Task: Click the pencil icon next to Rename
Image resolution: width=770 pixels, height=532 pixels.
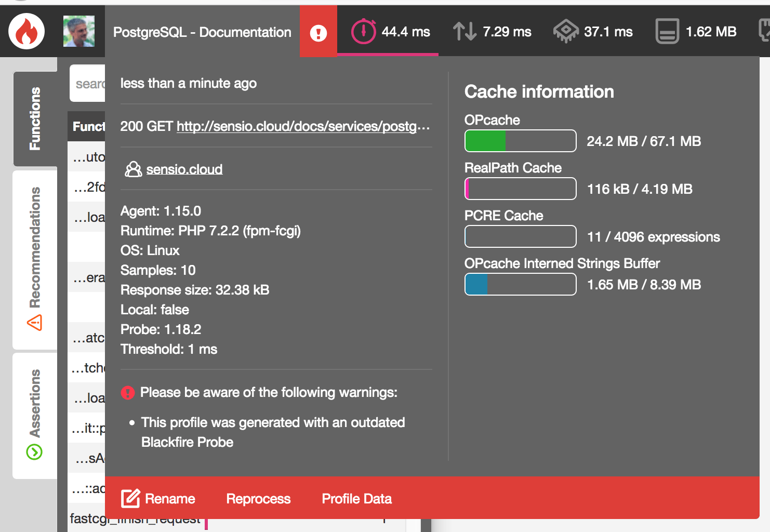Action: [x=130, y=497]
